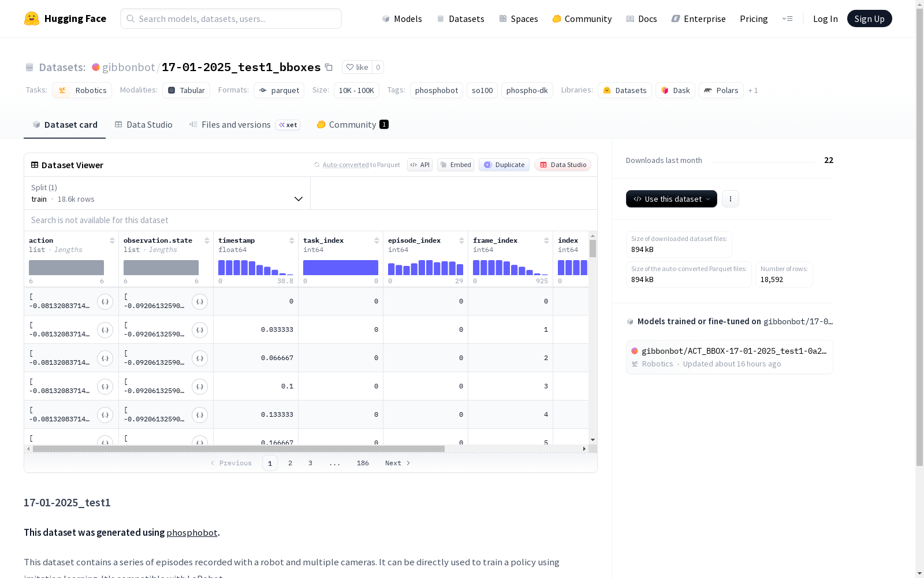Go to the Next page of rows
This screenshot has width=924, height=578.
click(x=397, y=463)
